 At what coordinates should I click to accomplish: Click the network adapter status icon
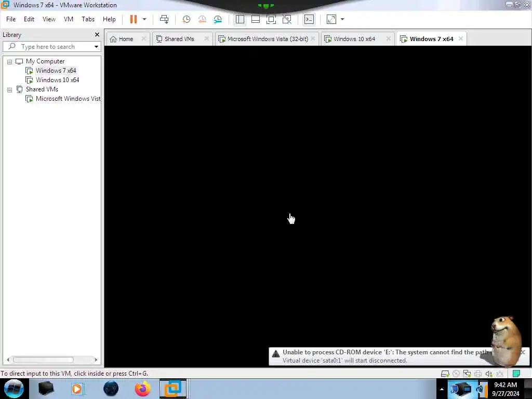(x=467, y=374)
